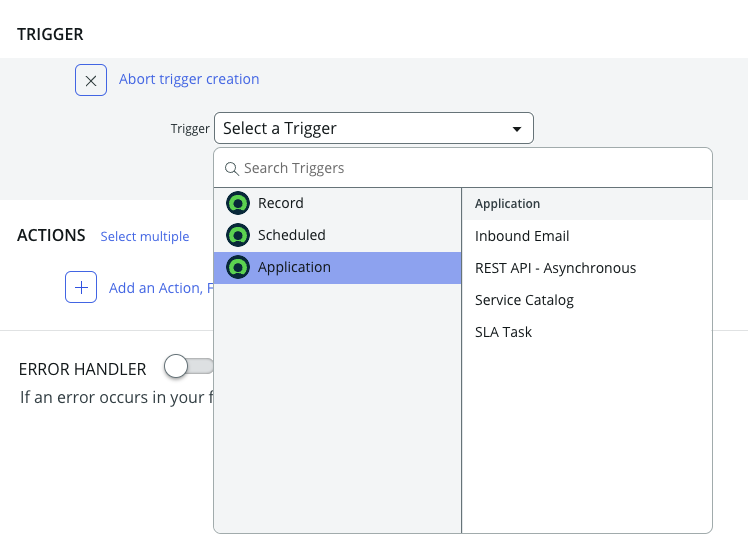Pick the Service Catalog trigger option
Image resolution: width=748 pixels, height=549 pixels.
(x=524, y=300)
